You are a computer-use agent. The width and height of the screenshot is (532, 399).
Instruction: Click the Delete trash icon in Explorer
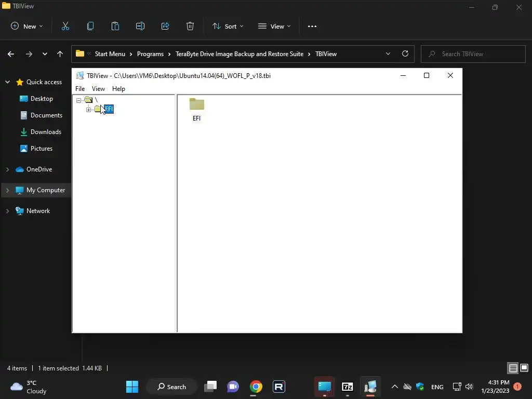click(190, 26)
